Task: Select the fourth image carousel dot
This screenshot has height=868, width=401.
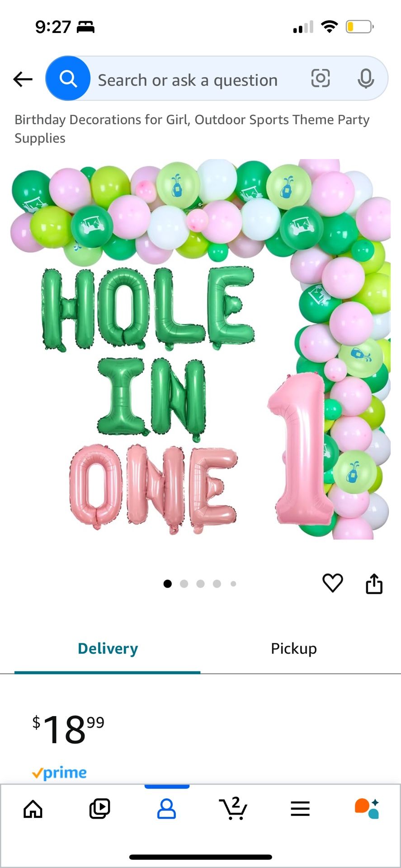Action: click(x=217, y=584)
